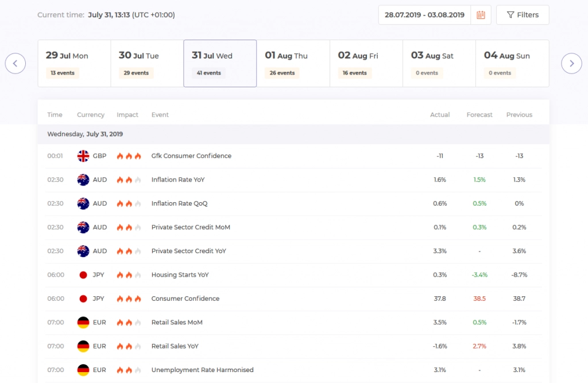Click the left chevron to view earlier days
The width and height of the screenshot is (588, 383).
16,63
